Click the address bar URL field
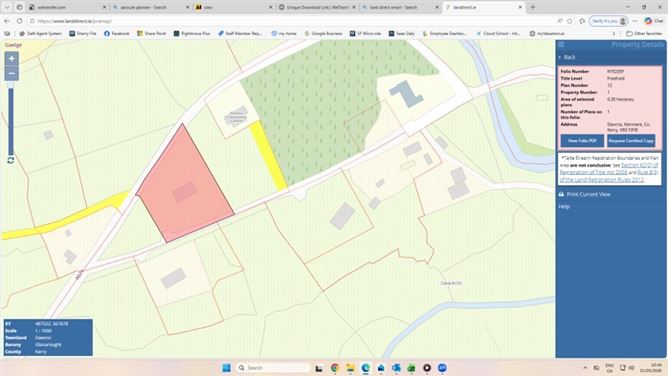 point(290,21)
